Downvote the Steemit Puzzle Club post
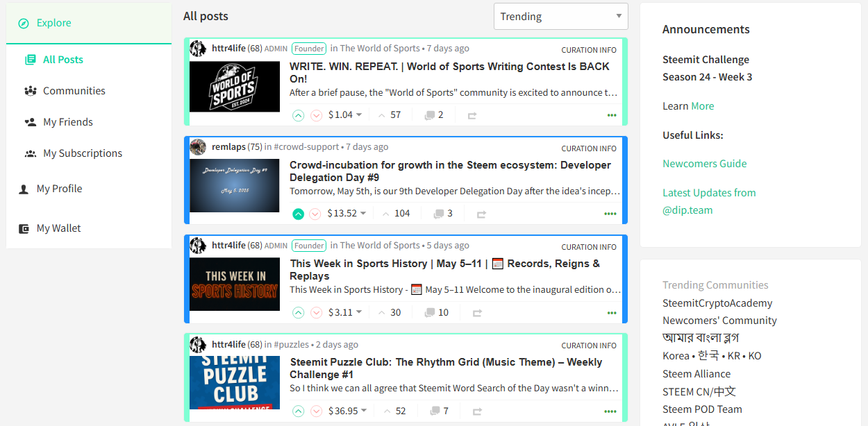 [316, 411]
